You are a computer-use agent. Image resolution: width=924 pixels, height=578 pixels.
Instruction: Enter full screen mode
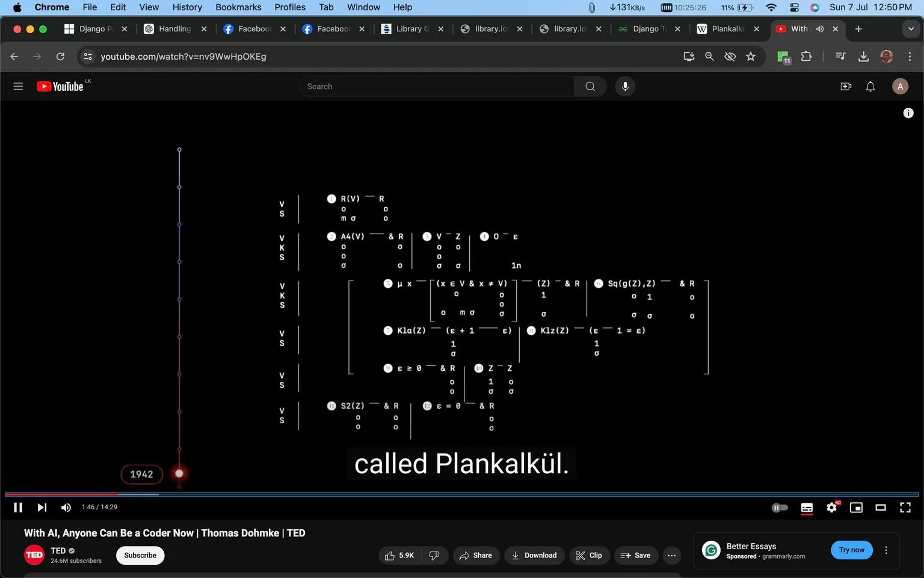point(905,508)
